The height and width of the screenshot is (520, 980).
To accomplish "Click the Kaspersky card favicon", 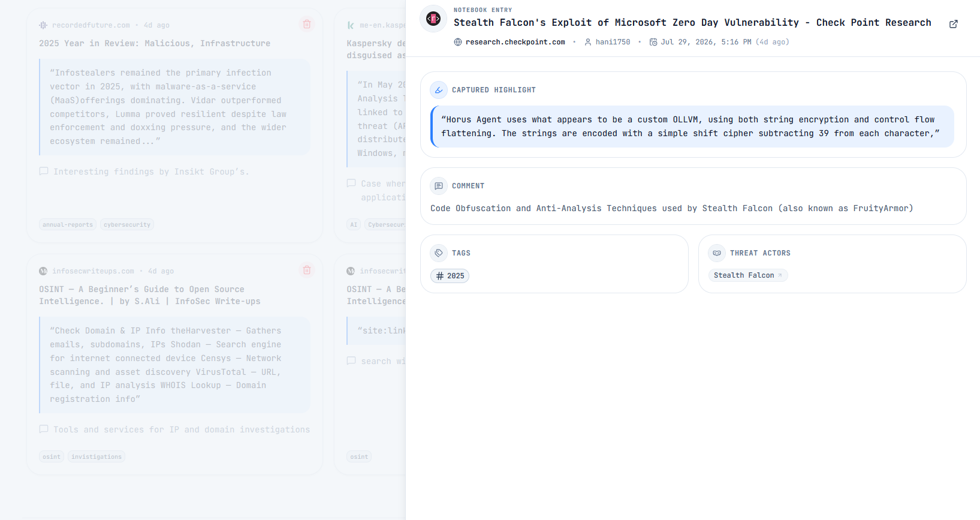I will coord(351,25).
